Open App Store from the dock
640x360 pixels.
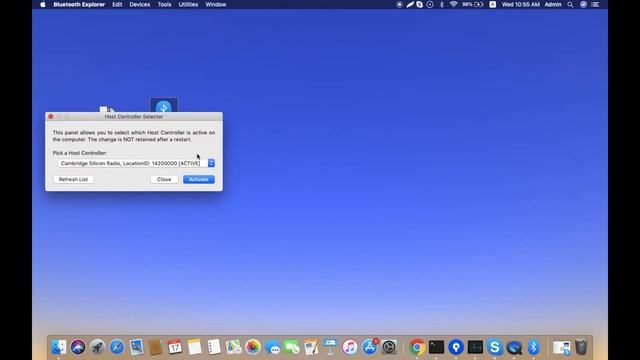[369, 347]
